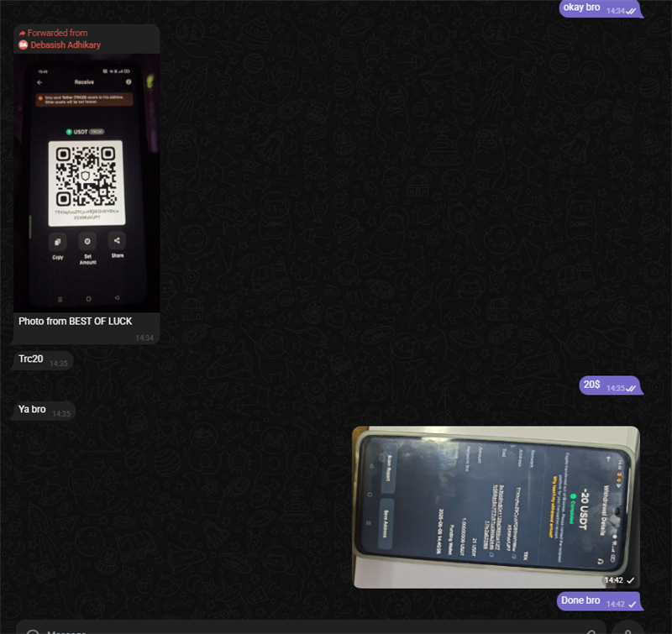Click the Set Amount icon in the QR photo
The height and width of the screenshot is (634, 672).
click(87, 241)
